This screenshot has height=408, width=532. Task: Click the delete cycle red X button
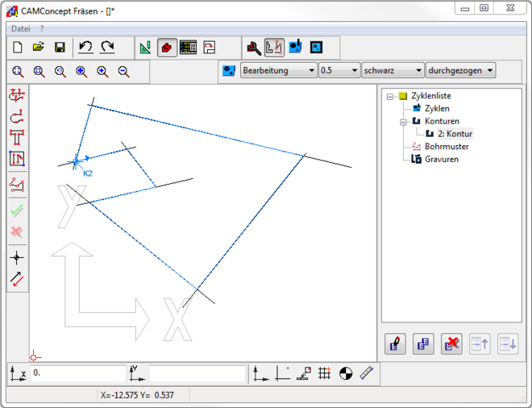451,344
